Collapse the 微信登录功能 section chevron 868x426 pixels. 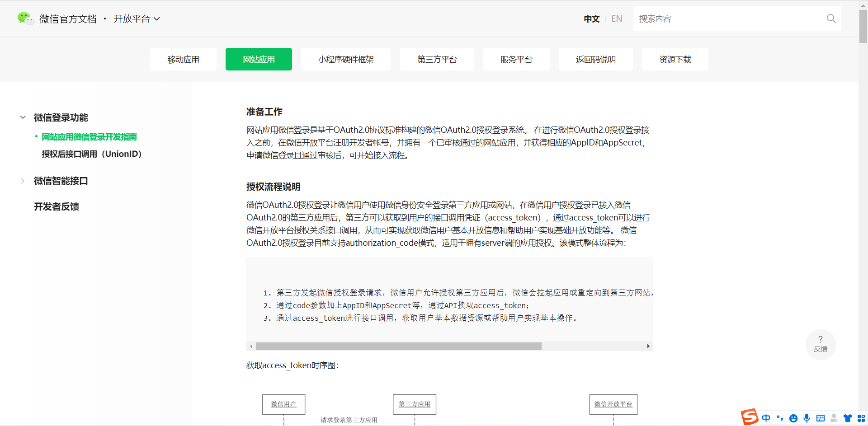click(23, 117)
